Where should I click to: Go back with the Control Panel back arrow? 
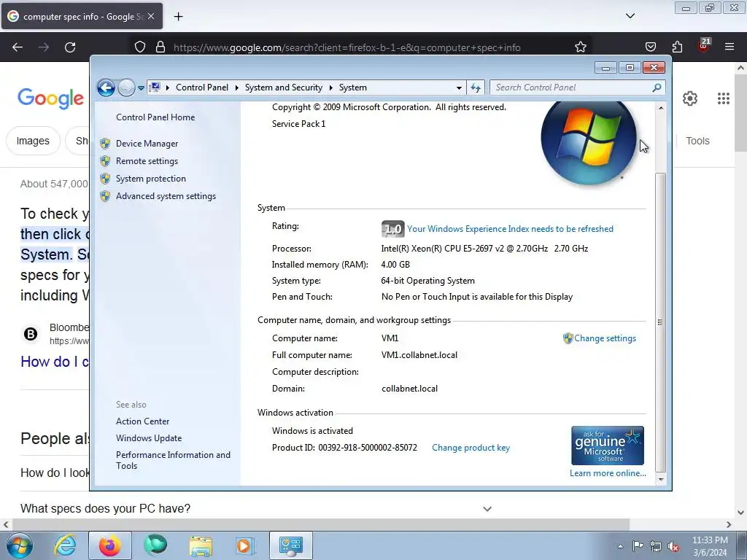click(x=106, y=87)
